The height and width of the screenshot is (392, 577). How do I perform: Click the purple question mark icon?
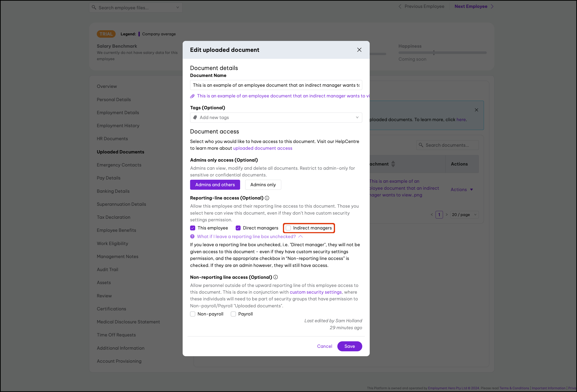[x=192, y=236]
